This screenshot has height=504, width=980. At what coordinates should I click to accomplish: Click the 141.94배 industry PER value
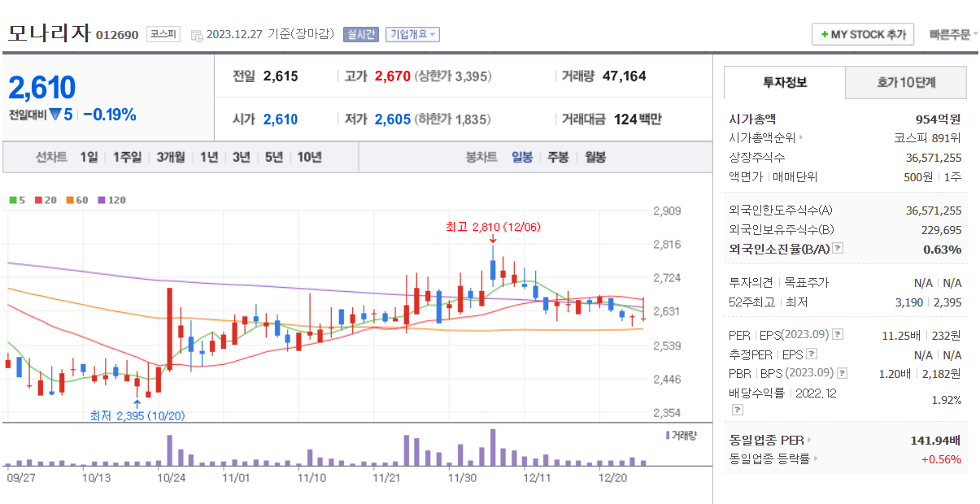click(935, 441)
